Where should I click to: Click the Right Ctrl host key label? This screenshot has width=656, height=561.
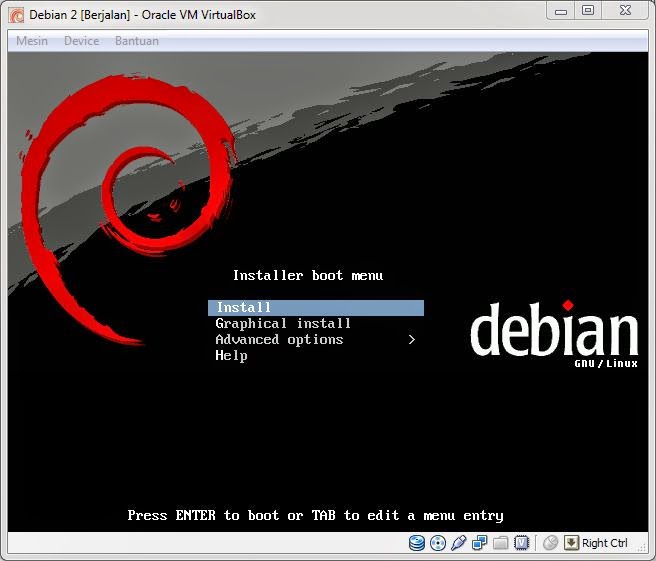pos(605,543)
